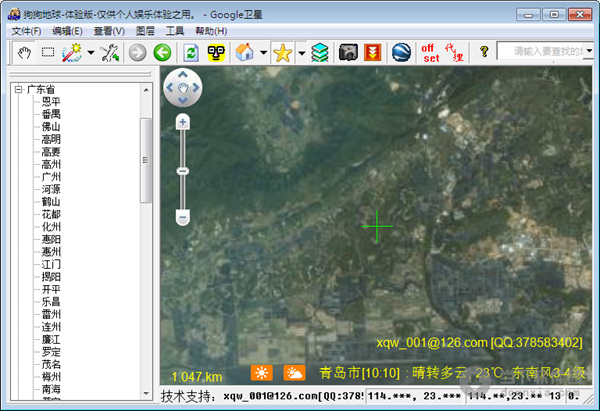Click the red download arrow icon
This screenshot has width=600, height=411.
click(x=374, y=52)
